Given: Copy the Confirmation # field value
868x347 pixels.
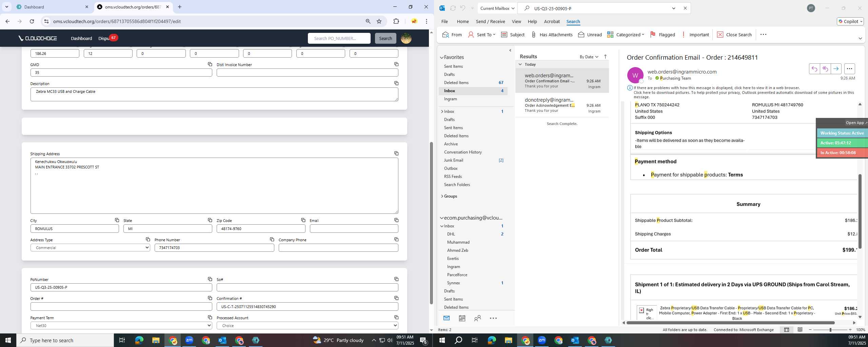Looking at the screenshot, I should [x=396, y=298].
